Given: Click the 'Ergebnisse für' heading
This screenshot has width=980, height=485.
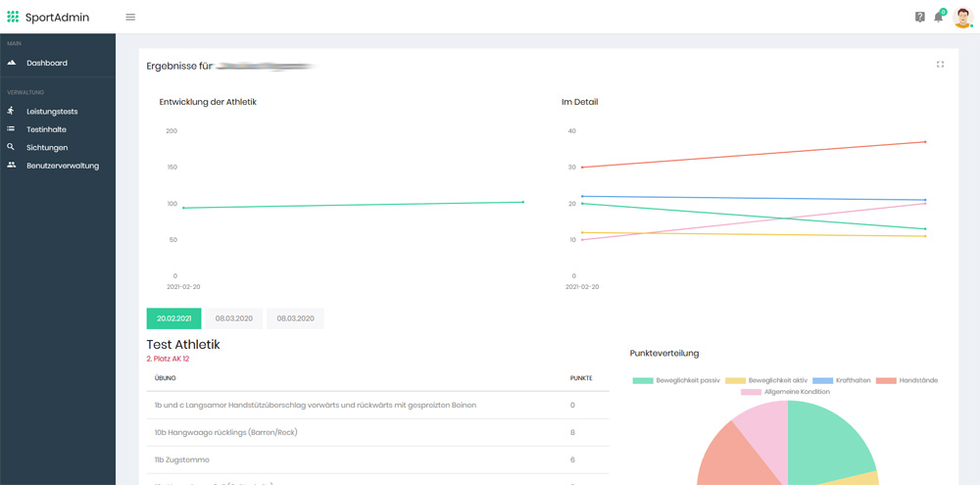Looking at the screenshot, I should 178,66.
